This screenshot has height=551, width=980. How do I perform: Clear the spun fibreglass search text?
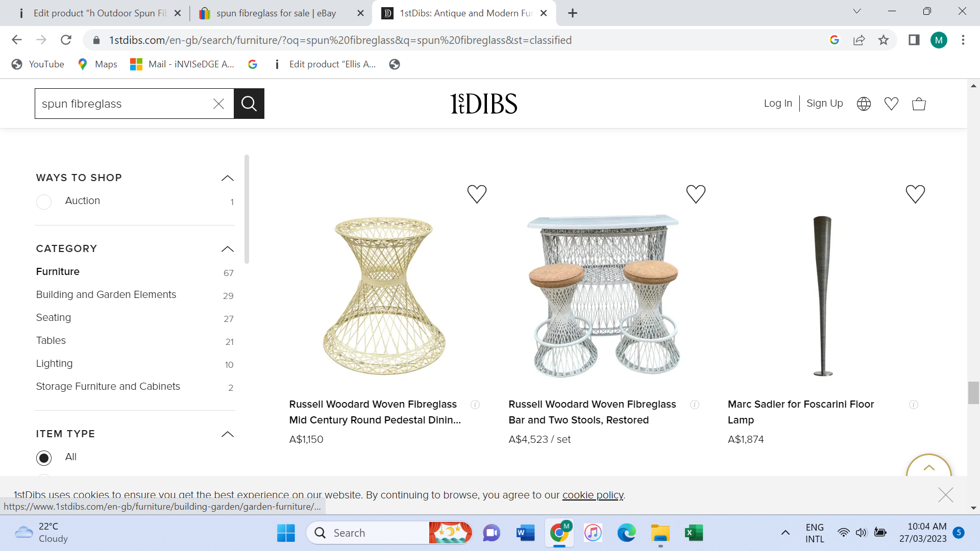pos(218,104)
